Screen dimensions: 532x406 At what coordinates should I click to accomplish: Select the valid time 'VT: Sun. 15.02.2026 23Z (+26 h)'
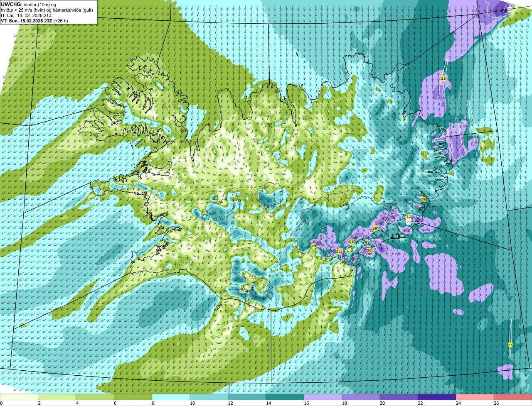click(x=34, y=20)
